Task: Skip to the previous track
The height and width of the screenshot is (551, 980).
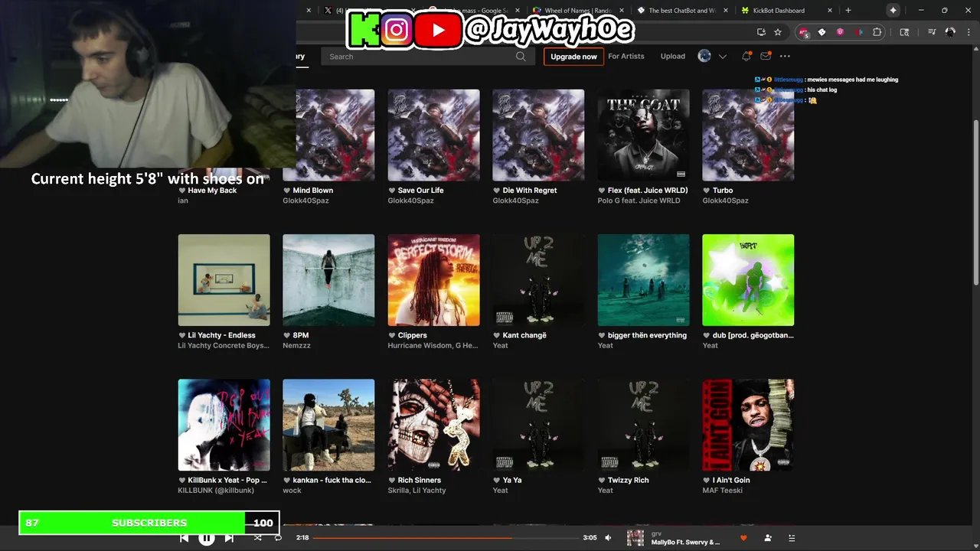Action: (x=184, y=538)
